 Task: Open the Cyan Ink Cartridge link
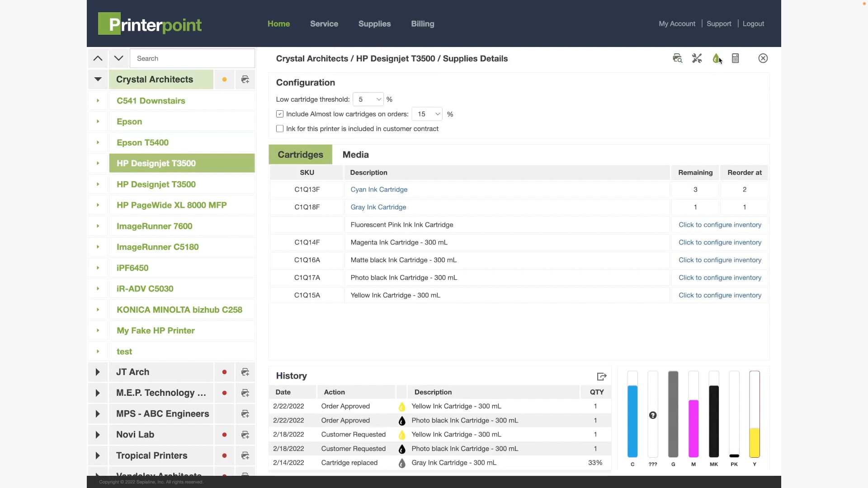[x=379, y=190]
